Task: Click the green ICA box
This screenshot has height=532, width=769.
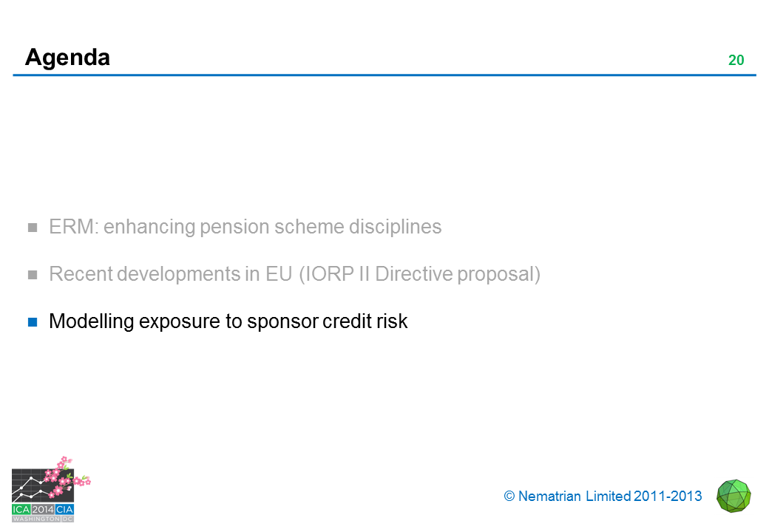Action: [x=21, y=510]
